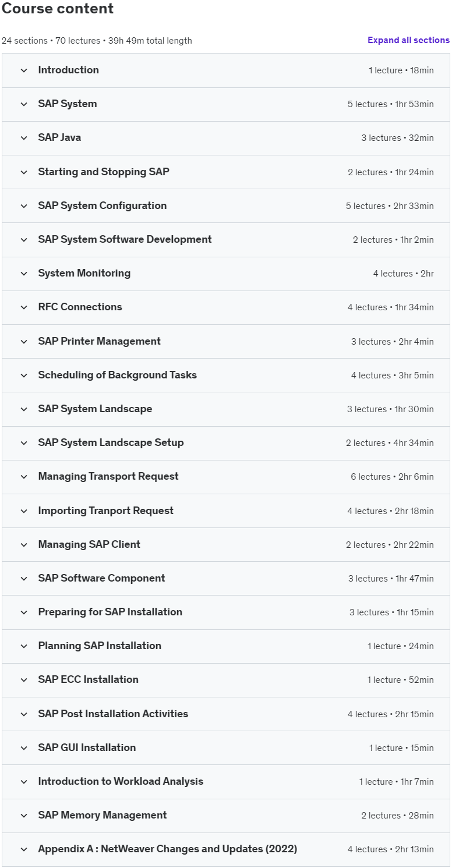Image resolution: width=452 pixels, height=868 pixels.
Task: Select the Managing SAP Client title
Action: coord(89,544)
